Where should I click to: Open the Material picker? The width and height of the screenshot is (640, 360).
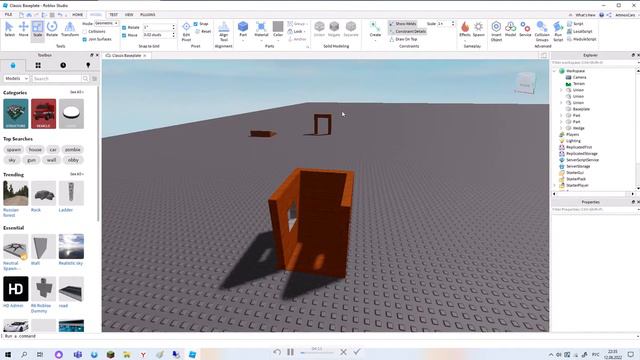pos(261,29)
